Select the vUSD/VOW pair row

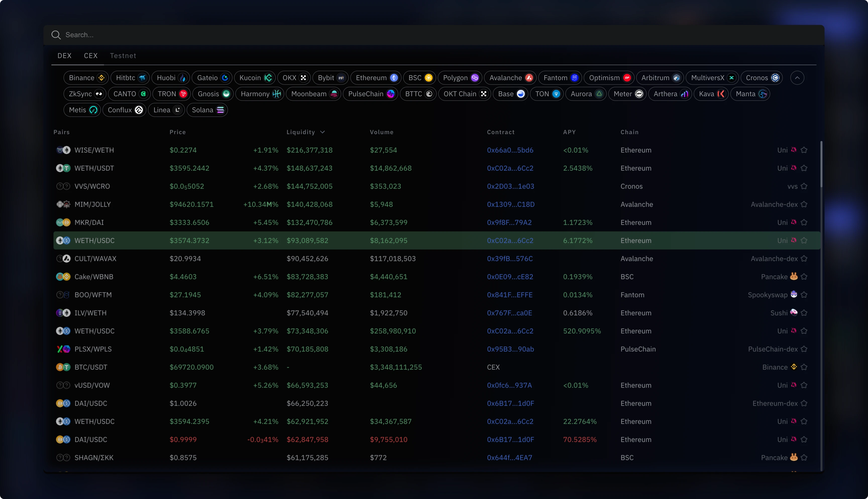[437, 386]
